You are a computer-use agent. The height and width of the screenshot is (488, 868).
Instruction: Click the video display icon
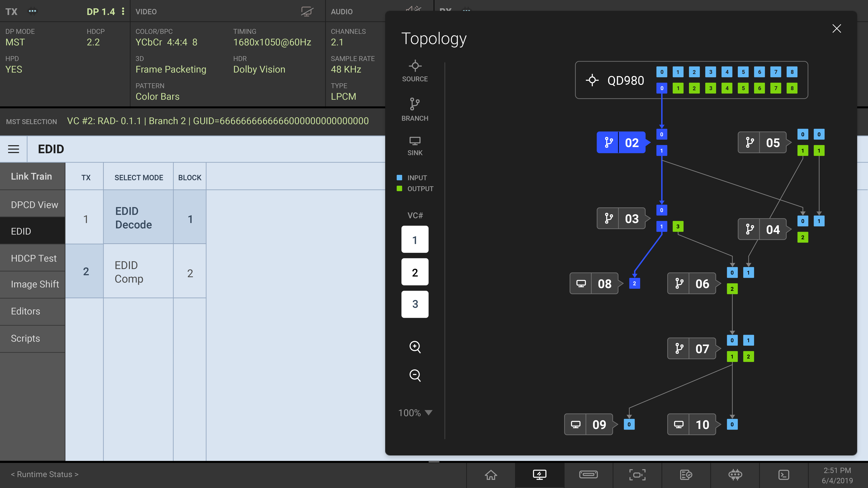coord(307,12)
